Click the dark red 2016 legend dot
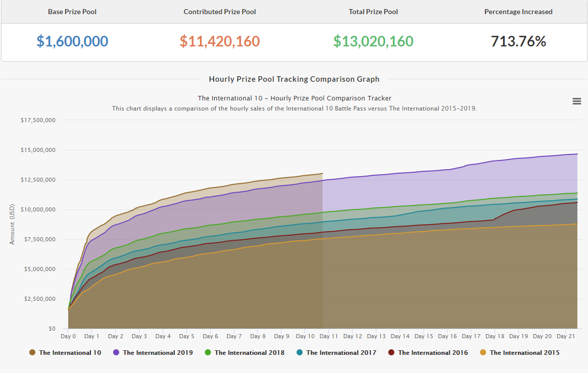 coord(391,353)
